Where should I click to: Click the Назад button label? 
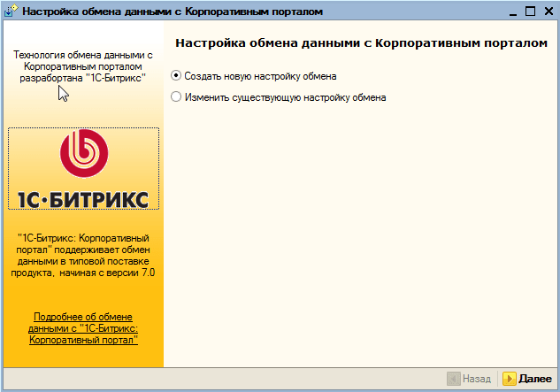[477, 379]
